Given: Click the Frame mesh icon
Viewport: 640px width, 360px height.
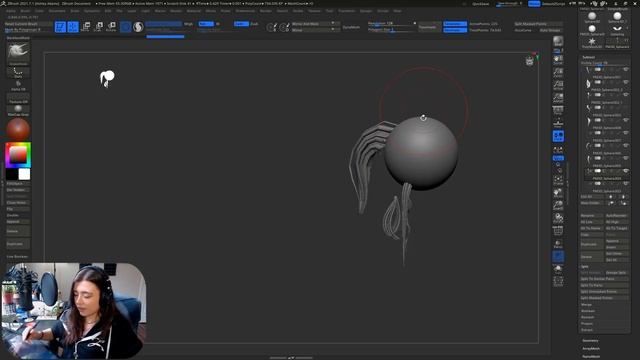Looking at the screenshot, I should pyautogui.click(x=558, y=180).
